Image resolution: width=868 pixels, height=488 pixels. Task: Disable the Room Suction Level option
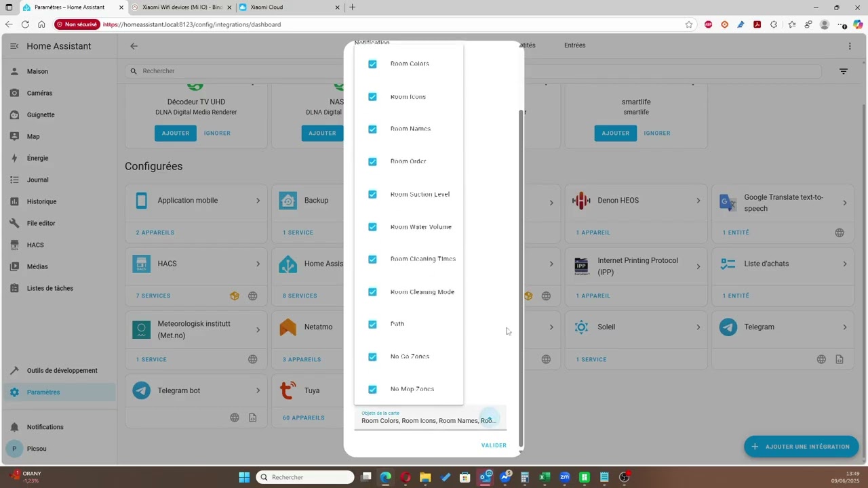372,195
